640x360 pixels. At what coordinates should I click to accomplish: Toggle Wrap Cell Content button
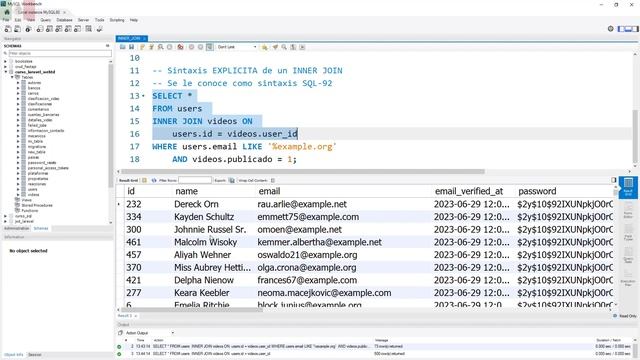273,180
